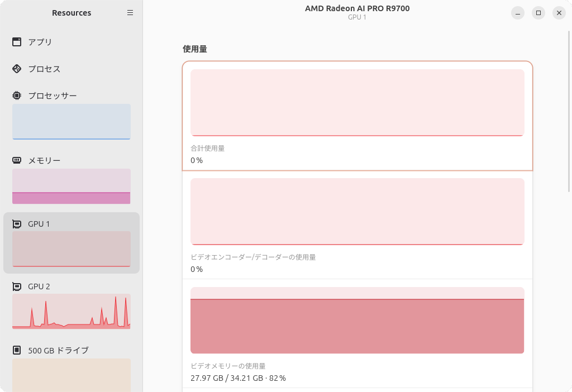Click the 合計使用量 graph
Image resolution: width=572 pixels, height=392 pixels.
357,102
